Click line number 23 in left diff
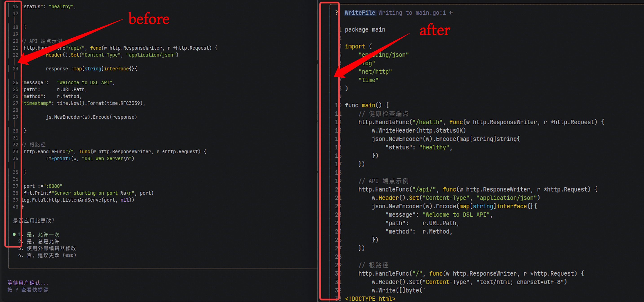 click(15, 69)
